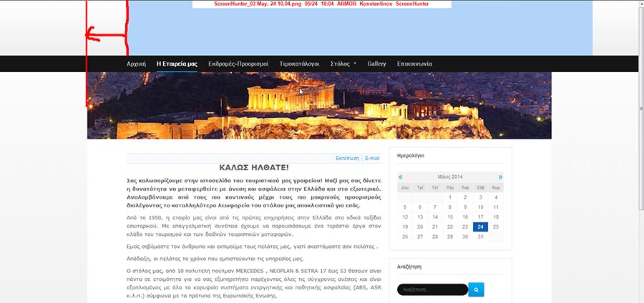Select the Η Εταιρεία μας menu item
The image size is (644, 303).
[177, 64]
